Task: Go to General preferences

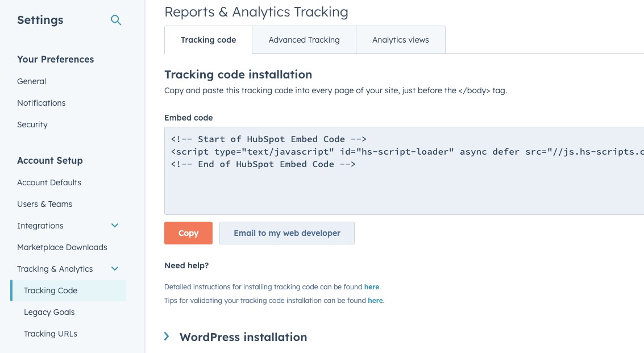Action: tap(32, 81)
